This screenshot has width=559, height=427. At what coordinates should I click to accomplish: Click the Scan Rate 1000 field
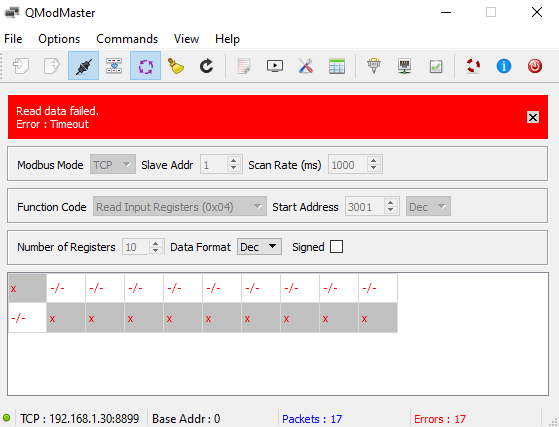click(348, 164)
